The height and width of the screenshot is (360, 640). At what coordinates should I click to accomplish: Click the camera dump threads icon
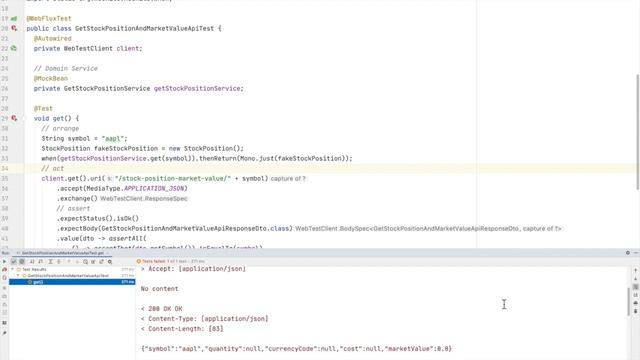tap(4, 296)
